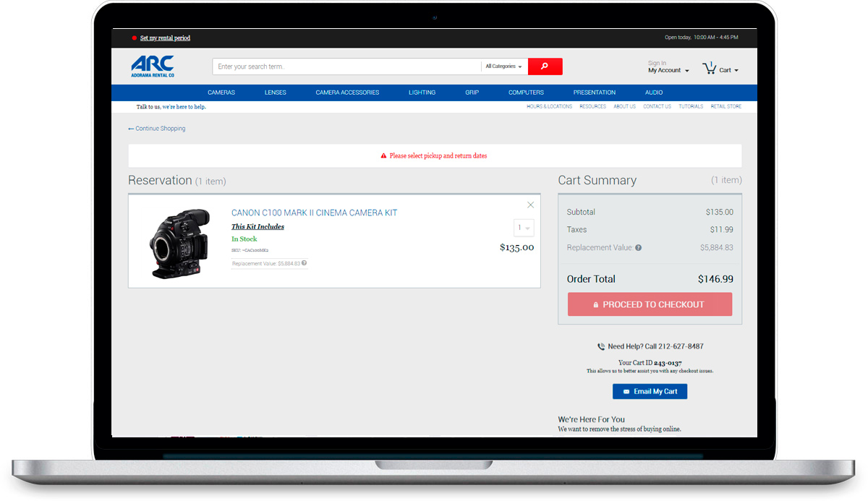Click the Cart Summary Replacement Value help icon

638,247
